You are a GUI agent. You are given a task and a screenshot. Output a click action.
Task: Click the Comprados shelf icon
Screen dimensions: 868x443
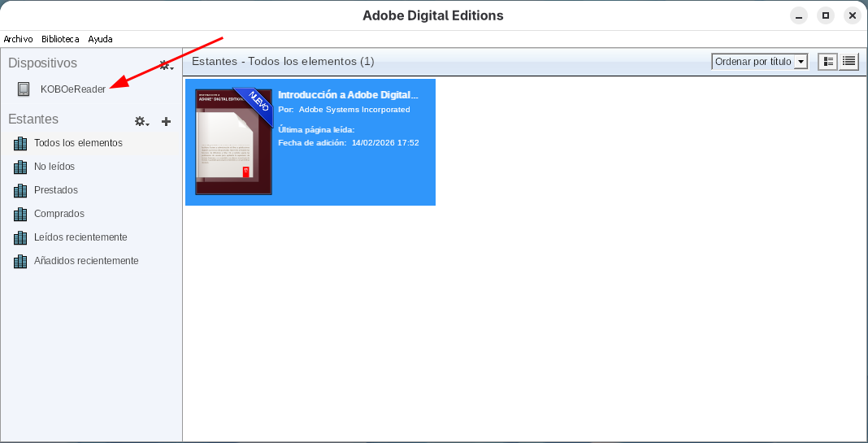pyautogui.click(x=21, y=214)
